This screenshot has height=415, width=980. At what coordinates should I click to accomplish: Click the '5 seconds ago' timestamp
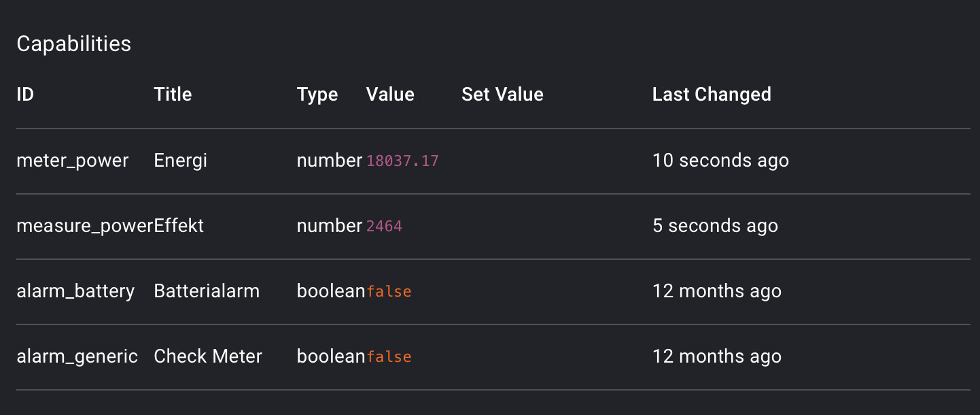click(x=715, y=226)
